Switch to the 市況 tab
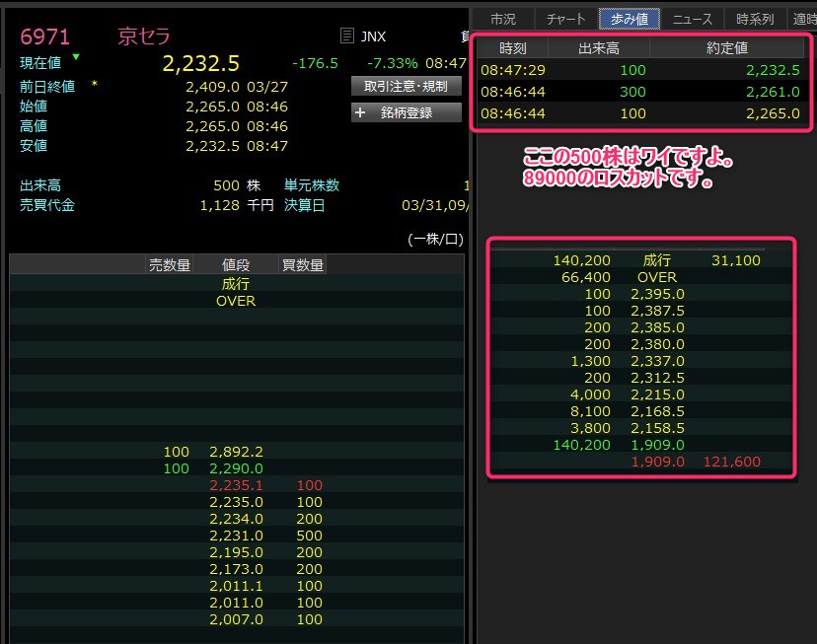 tap(503, 19)
